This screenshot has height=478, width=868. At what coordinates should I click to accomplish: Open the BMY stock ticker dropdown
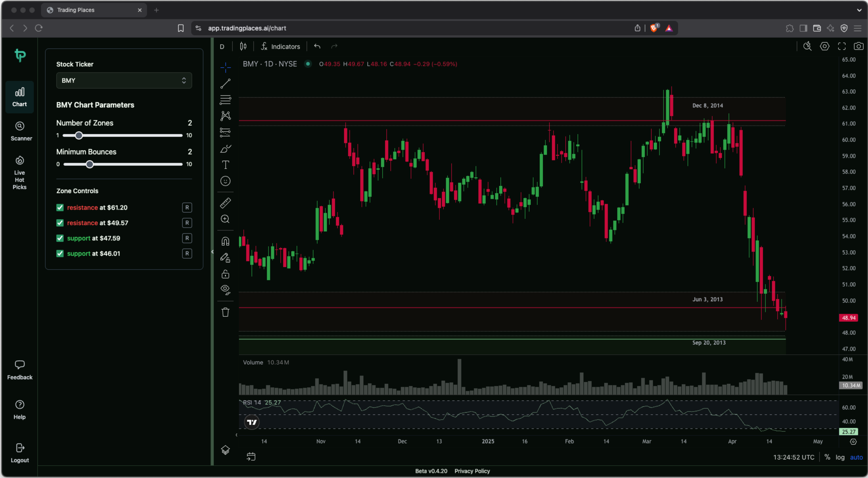(124, 80)
